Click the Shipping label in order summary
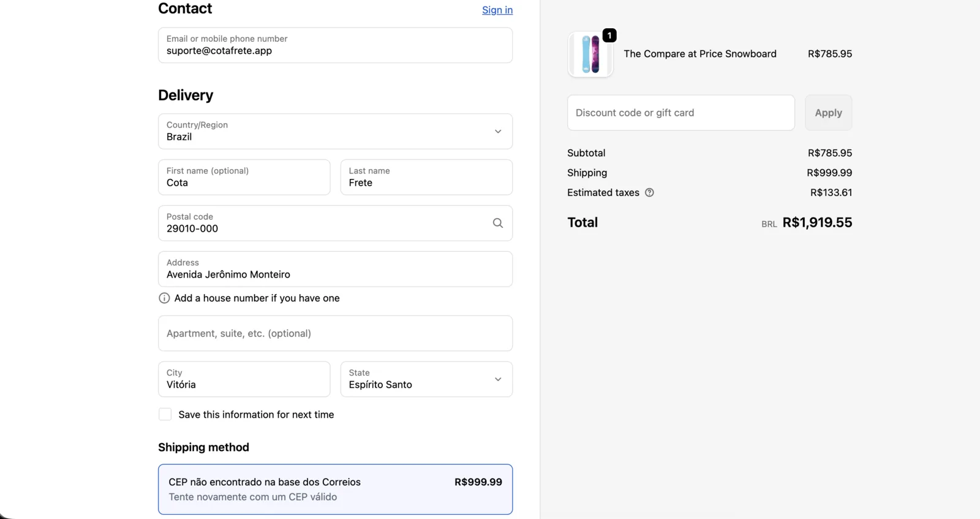 click(587, 173)
